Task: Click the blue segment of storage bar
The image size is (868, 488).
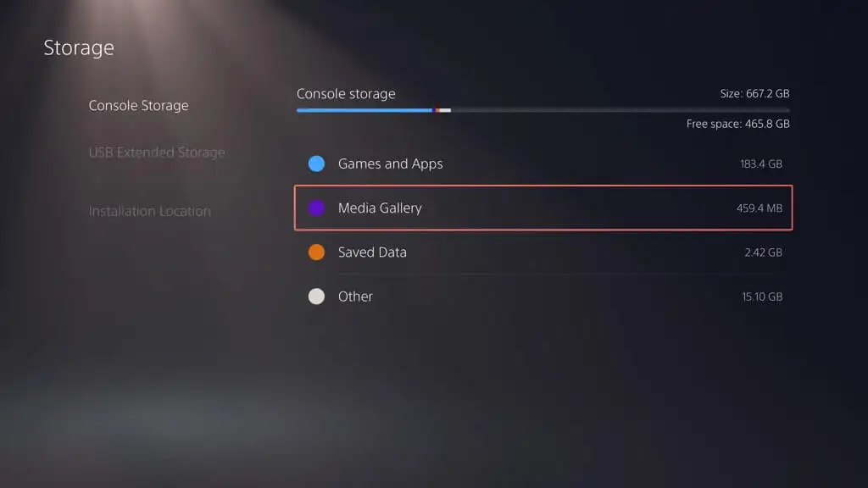Action: click(x=364, y=110)
